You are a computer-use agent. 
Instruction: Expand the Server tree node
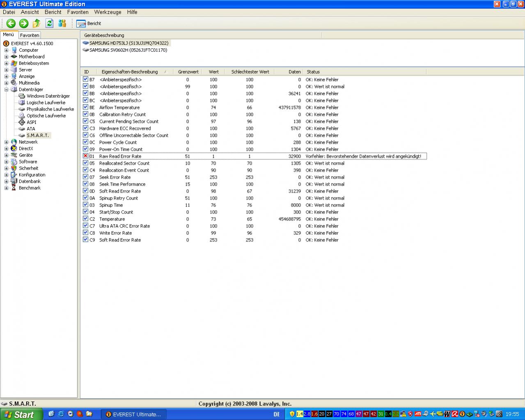tap(6, 70)
